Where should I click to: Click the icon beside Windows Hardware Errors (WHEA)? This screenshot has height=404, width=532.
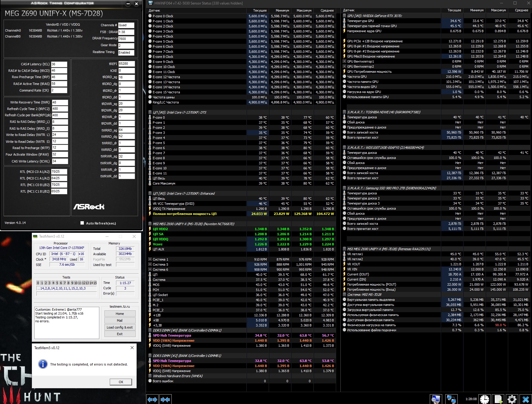coord(150,376)
